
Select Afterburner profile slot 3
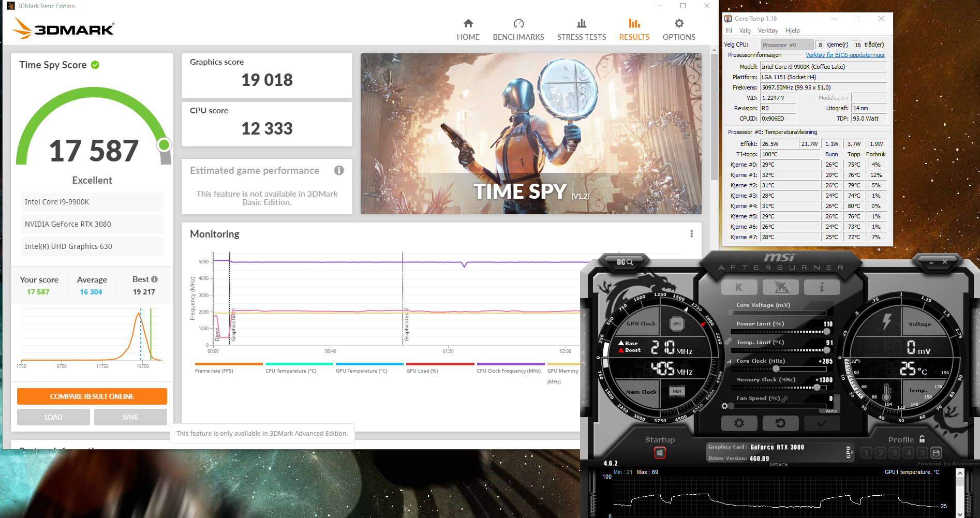click(894, 453)
